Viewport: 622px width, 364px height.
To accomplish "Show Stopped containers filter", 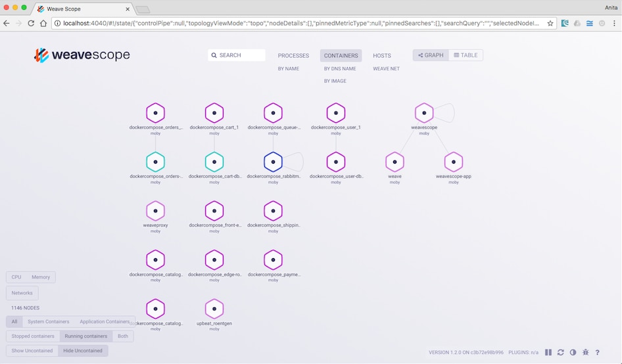I will point(33,336).
